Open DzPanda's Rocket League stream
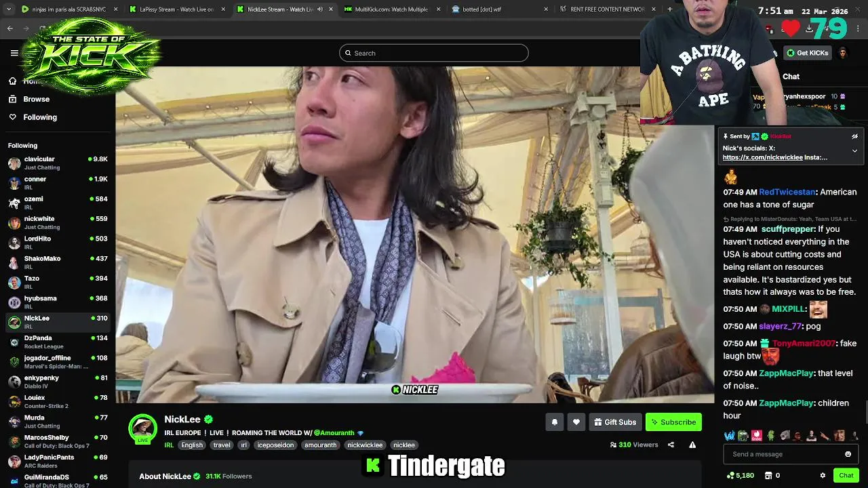This screenshot has width=868, height=488. (x=58, y=342)
